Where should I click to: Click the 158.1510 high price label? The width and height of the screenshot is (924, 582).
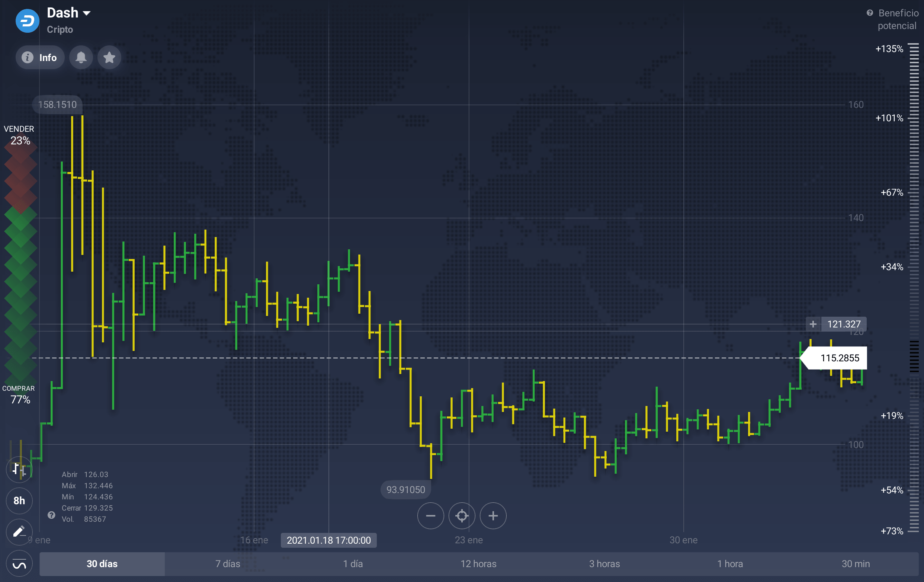(x=57, y=105)
